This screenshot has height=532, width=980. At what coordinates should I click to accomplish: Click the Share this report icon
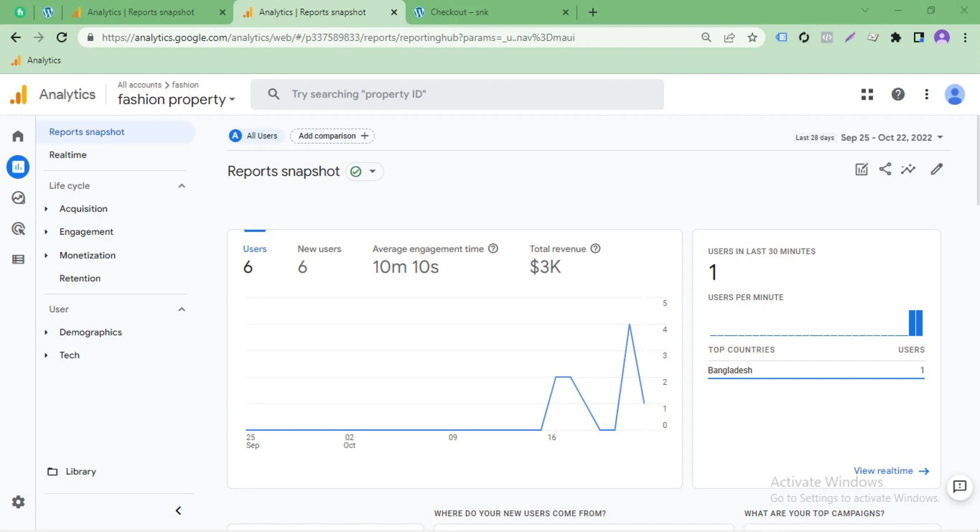pos(885,169)
